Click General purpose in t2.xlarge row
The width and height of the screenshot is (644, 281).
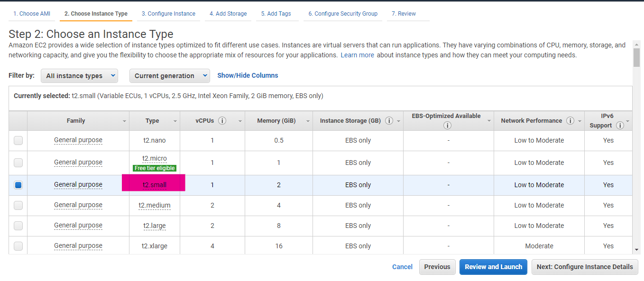[x=78, y=246]
